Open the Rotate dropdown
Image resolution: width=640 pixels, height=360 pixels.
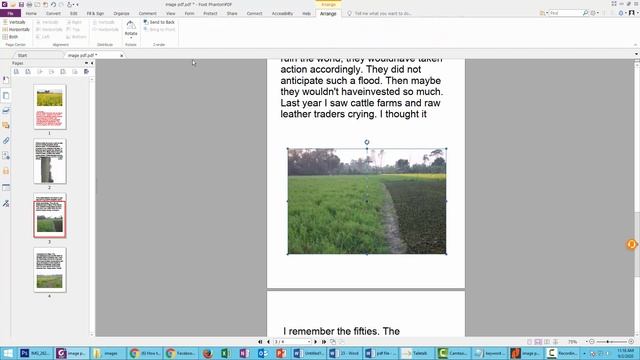[131, 30]
